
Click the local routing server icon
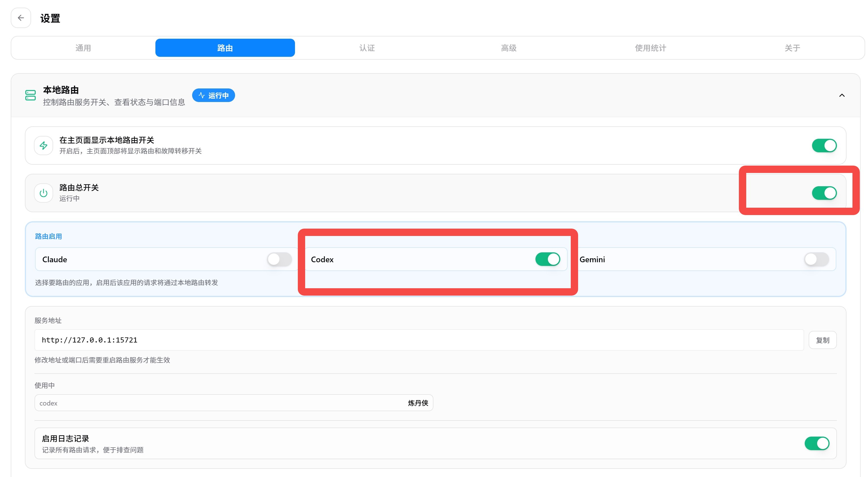pyautogui.click(x=30, y=95)
